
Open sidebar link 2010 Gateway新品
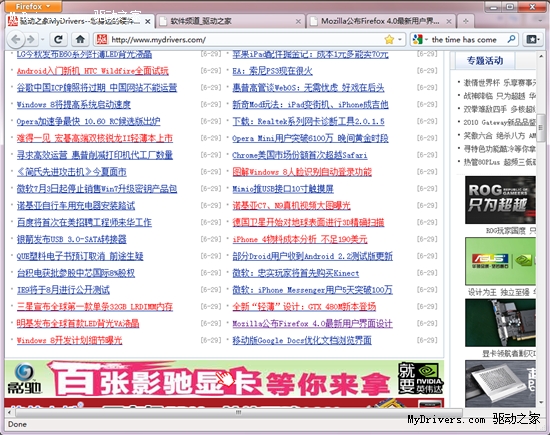(x=499, y=122)
